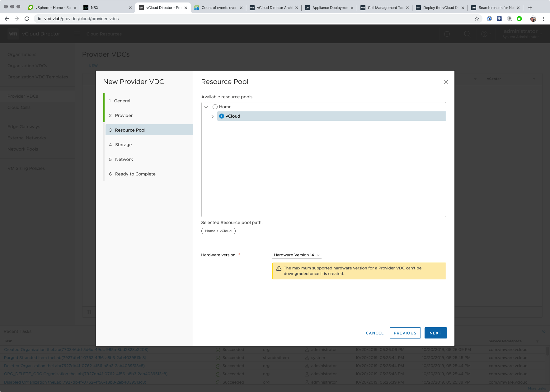Viewport: 550px width, 392px height.
Task: Click the green extension icon in the toolbar
Action: (519, 19)
